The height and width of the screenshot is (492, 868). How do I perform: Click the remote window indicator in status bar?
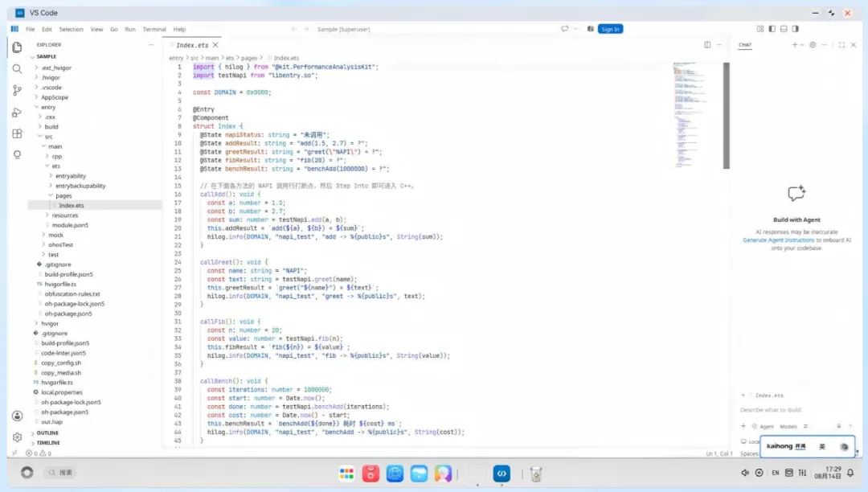[x=15, y=453]
